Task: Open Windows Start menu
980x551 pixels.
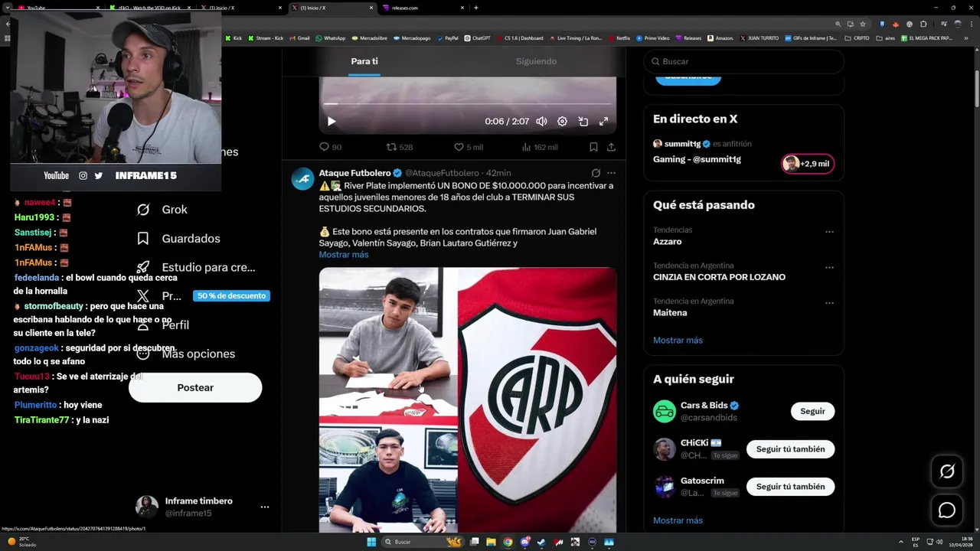Action: pyautogui.click(x=372, y=542)
